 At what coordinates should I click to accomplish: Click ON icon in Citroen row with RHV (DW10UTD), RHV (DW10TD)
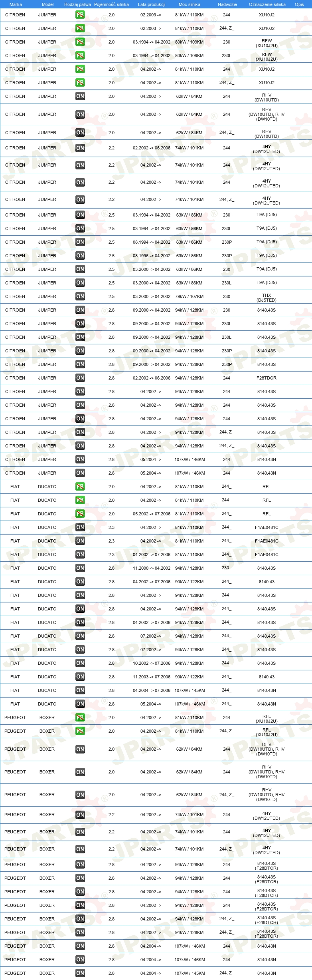click(80, 114)
